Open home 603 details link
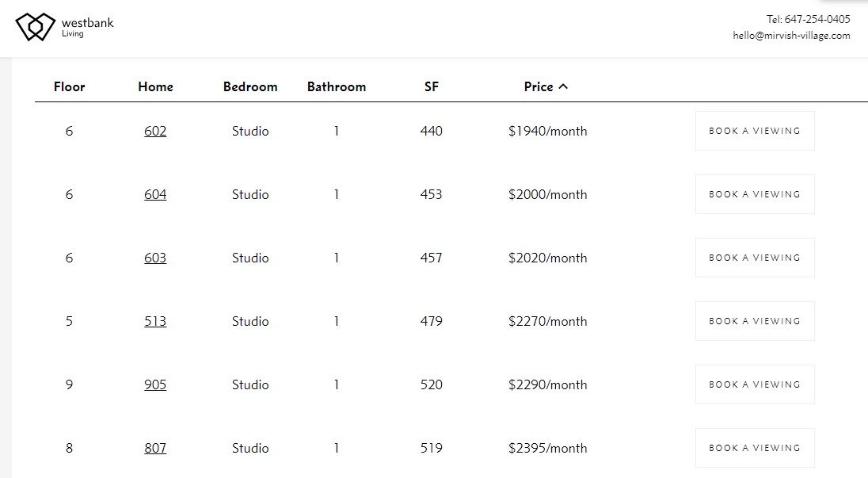The image size is (868, 478). (x=155, y=258)
